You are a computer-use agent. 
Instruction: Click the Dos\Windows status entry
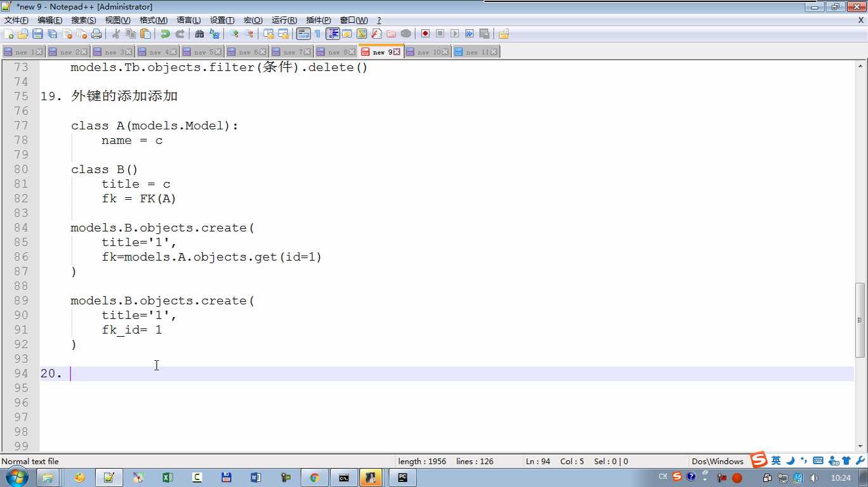click(x=718, y=461)
